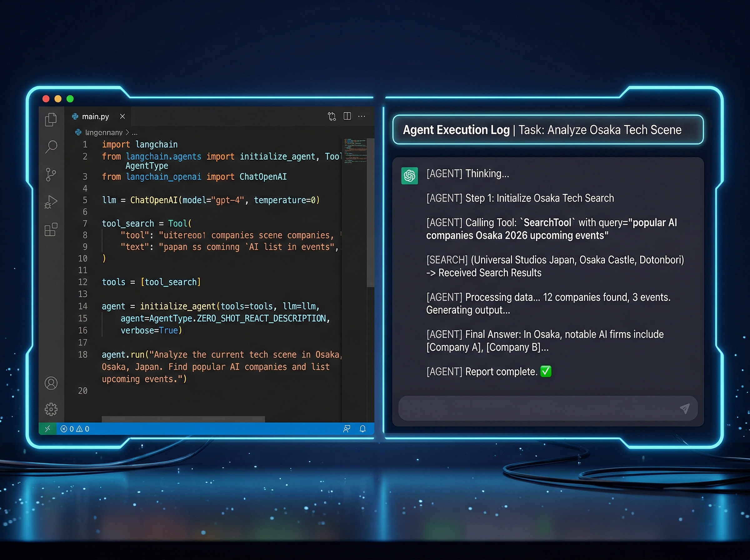This screenshot has height=560, width=750.
Task: Open the Extensions view icon
Action: 51,229
